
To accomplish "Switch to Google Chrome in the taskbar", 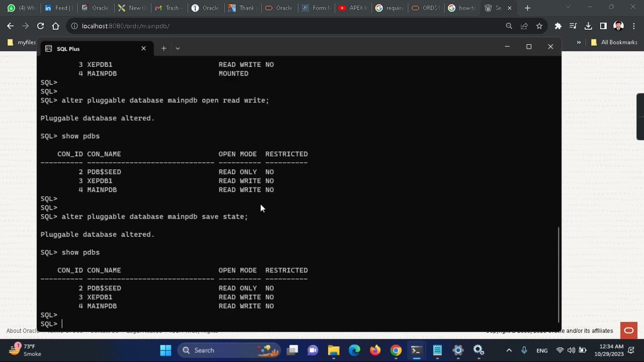I will click(396, 350).
